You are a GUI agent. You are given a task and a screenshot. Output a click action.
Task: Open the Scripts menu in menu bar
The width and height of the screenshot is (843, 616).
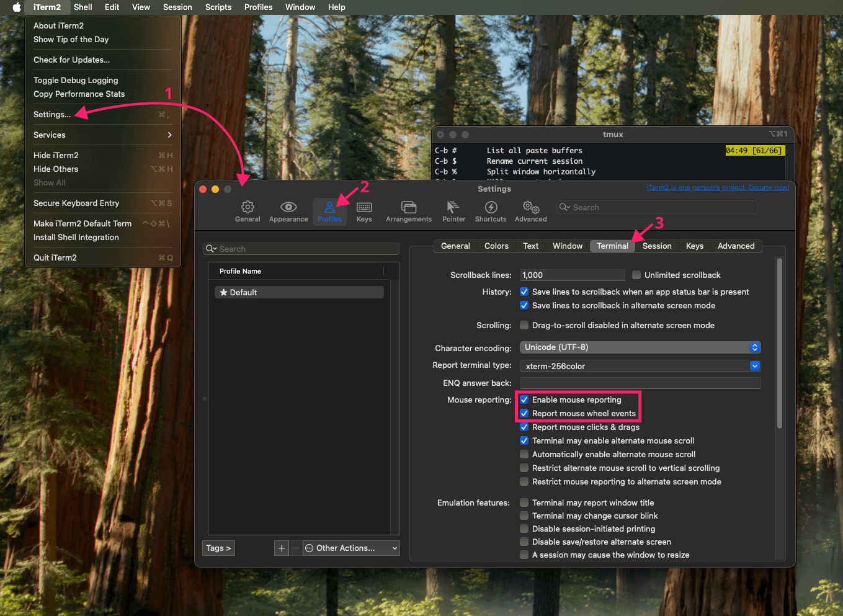point(218,7)
